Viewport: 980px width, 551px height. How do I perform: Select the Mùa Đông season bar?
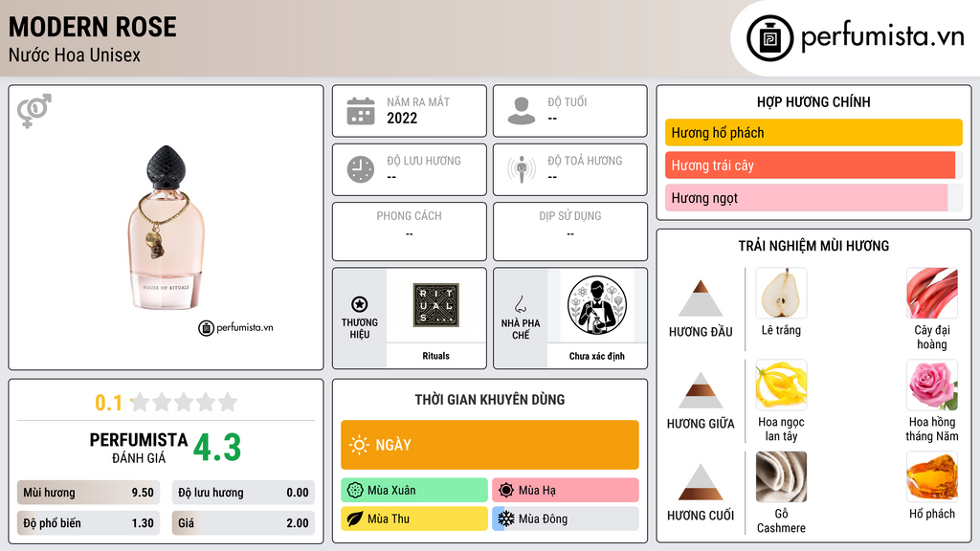[566, 518]
